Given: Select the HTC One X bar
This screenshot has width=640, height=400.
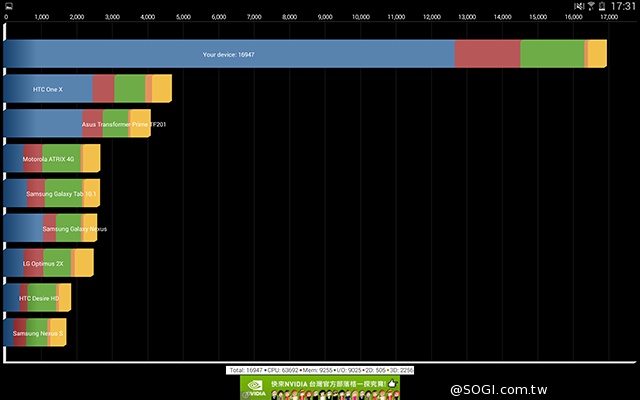Looking at the screenshot, I should point(87,89).
